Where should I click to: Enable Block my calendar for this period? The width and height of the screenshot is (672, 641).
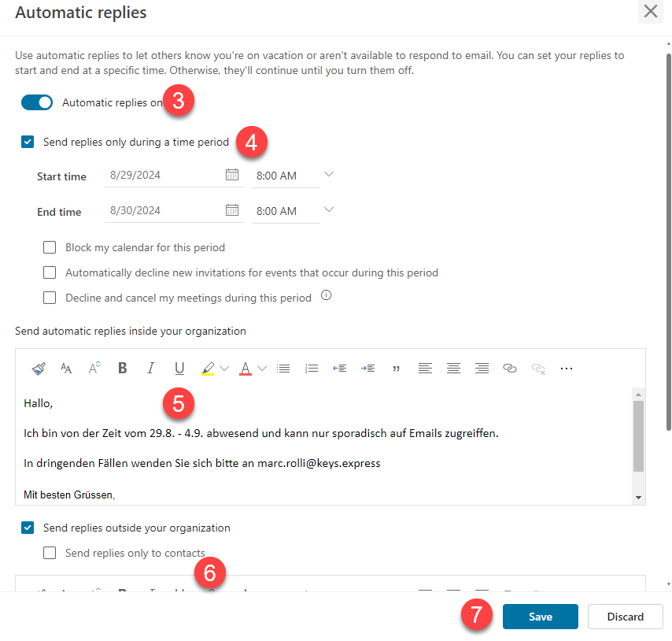tap(50, 247)
